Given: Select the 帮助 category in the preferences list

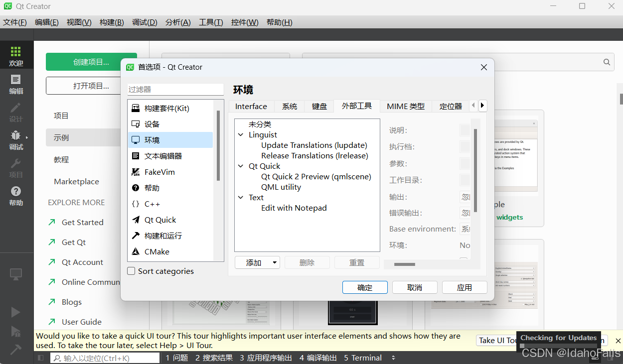Looking at the screenshot, I should click(170, 188).
